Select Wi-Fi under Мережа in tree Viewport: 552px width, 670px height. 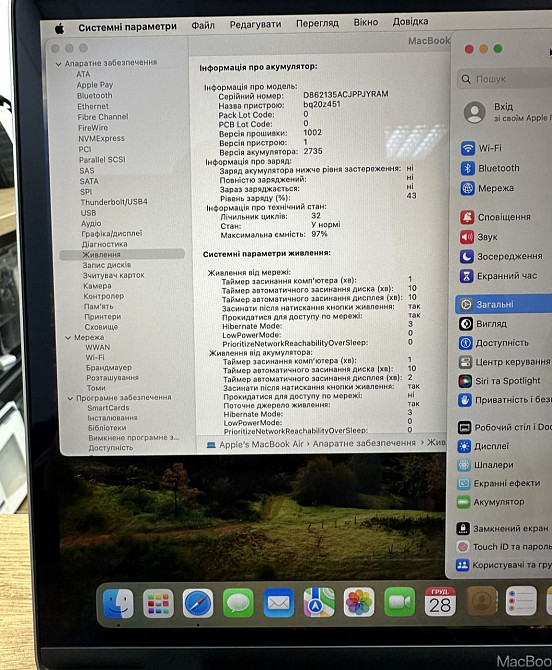(x=95, y=357)
